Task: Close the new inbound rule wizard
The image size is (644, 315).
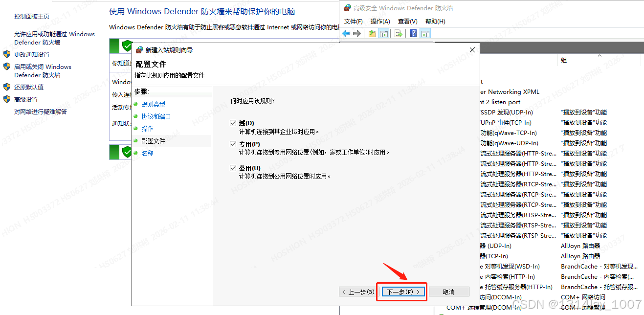Action: [x=472, y=50]
